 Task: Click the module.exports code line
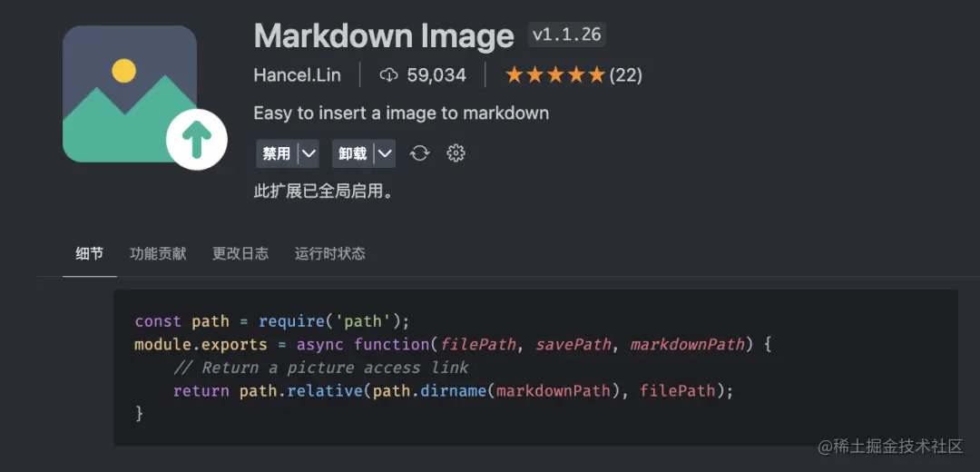453,344
